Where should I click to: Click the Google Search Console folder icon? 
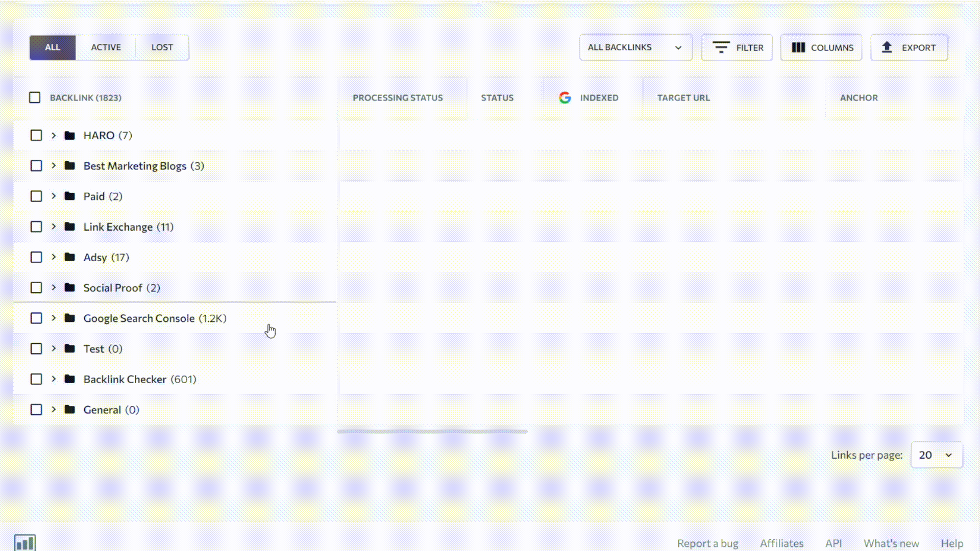pos(70,318)
